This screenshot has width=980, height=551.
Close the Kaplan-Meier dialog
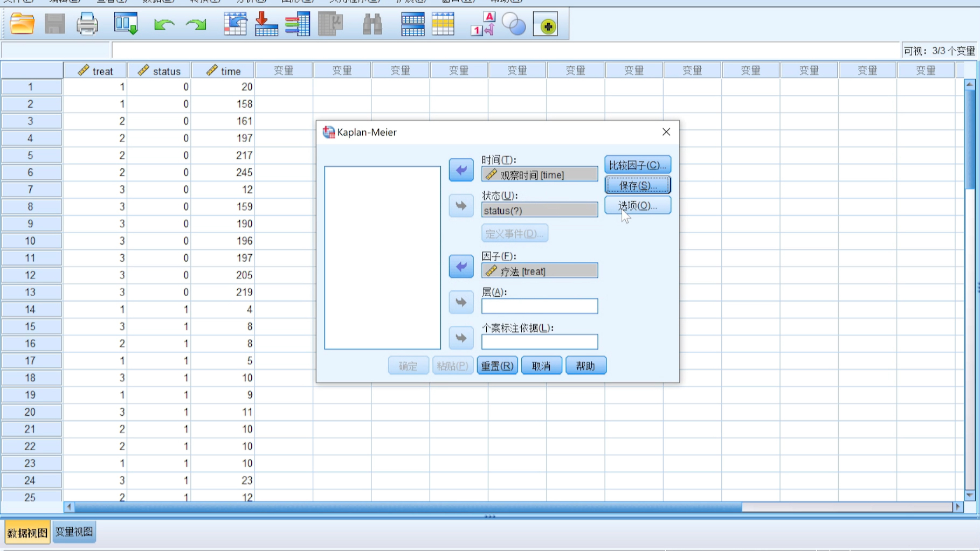666,132
